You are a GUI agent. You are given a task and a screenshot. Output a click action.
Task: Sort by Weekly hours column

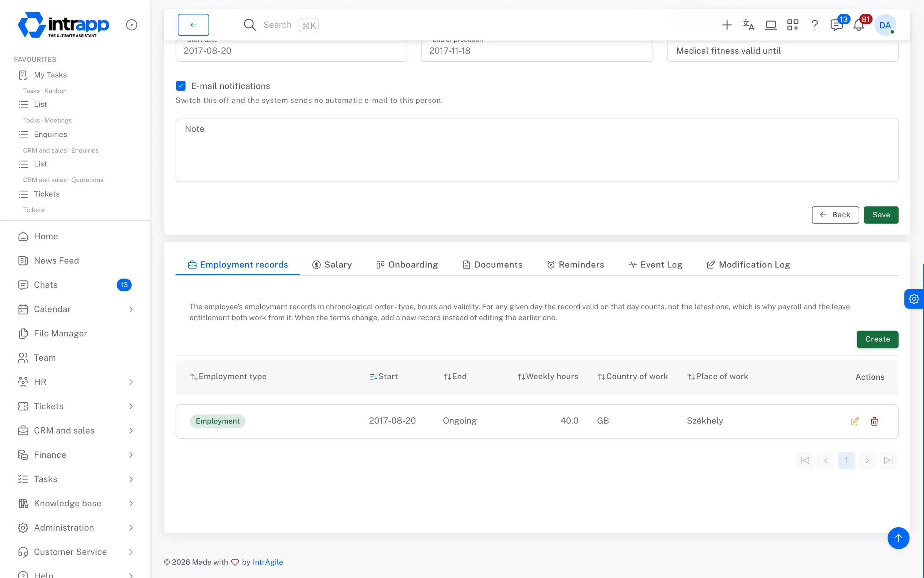547,376
